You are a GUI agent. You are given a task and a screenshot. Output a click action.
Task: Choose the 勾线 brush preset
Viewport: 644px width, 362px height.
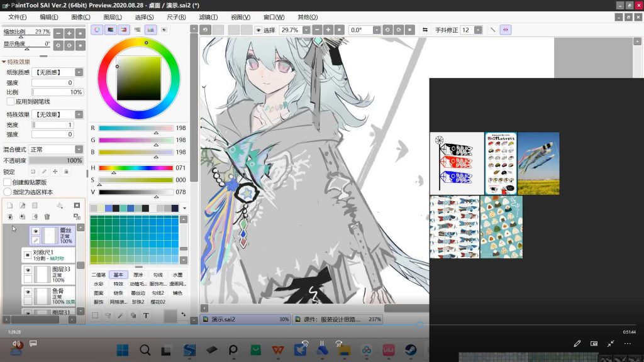tap(157, 275)
